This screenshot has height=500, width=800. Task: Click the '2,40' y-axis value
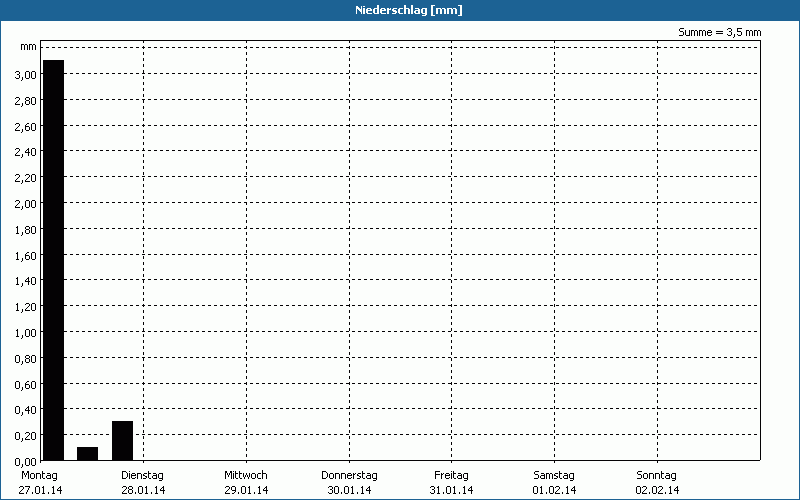point(26,152)
